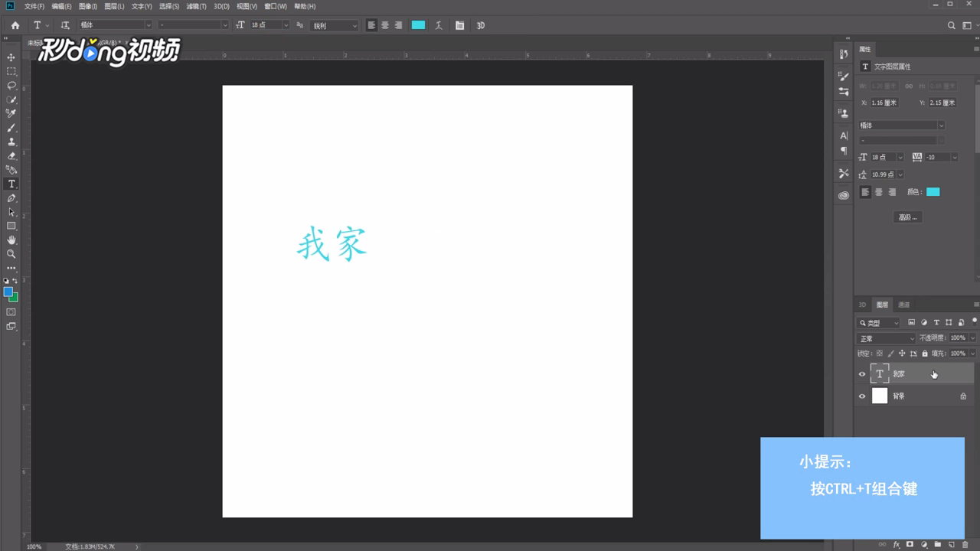This screenshot has height=551, width=980.
Task: Select the Eraser tool
Action: point(11,155)
